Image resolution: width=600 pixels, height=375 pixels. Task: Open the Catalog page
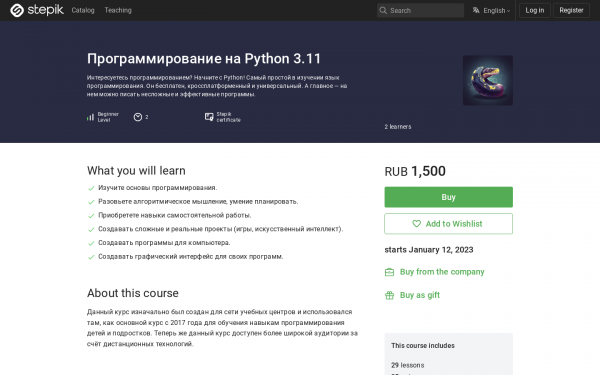click(83, 10)
